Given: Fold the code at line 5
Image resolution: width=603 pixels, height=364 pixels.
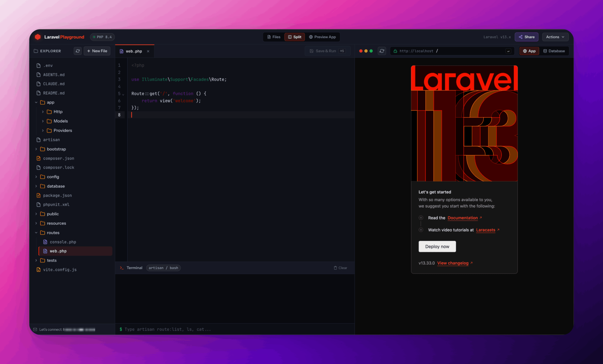Looking at the screenshot, I should 123,94.
